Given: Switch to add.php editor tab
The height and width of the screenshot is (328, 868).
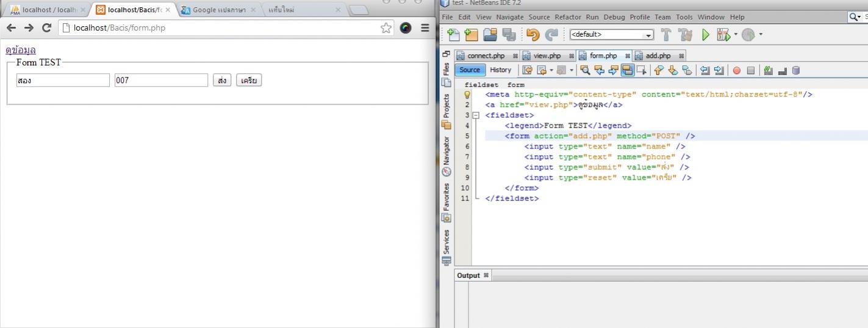Looking at the screenshot, I should 659,56.
